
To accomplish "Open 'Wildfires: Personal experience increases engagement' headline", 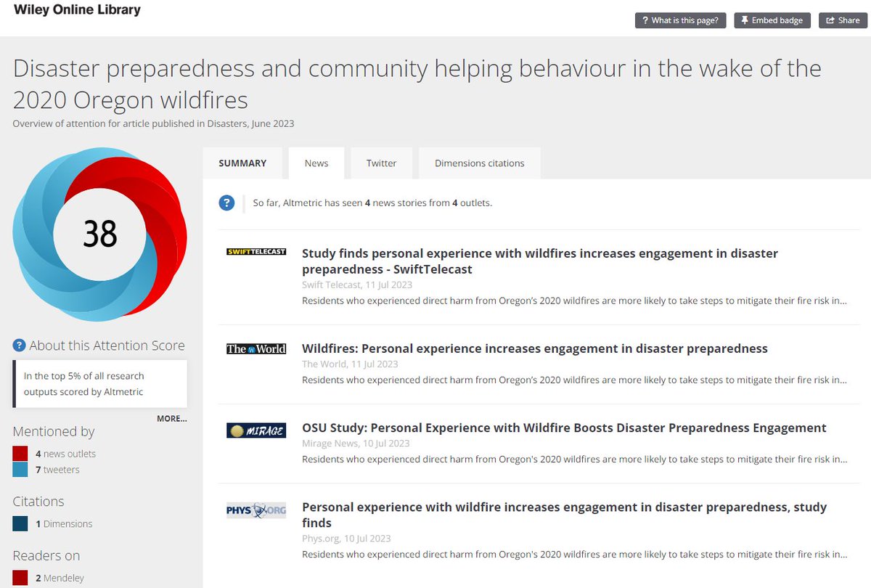I will point(535,348).
